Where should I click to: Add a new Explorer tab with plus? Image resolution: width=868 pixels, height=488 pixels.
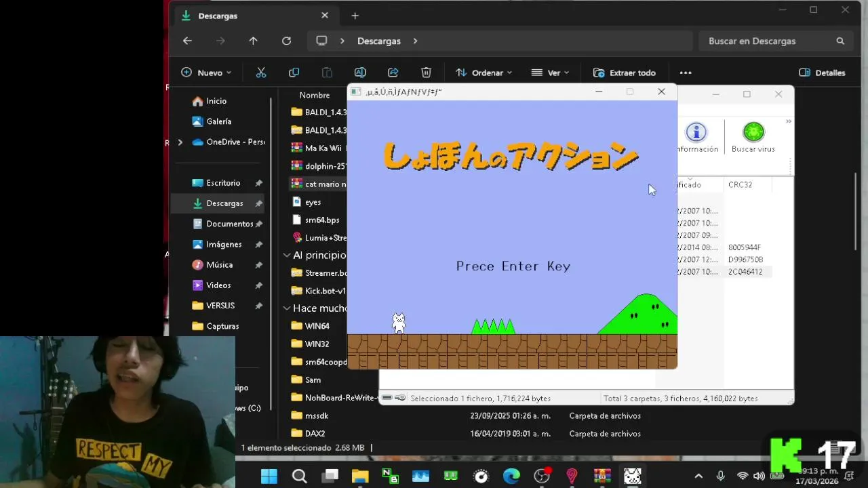[355, 16]
